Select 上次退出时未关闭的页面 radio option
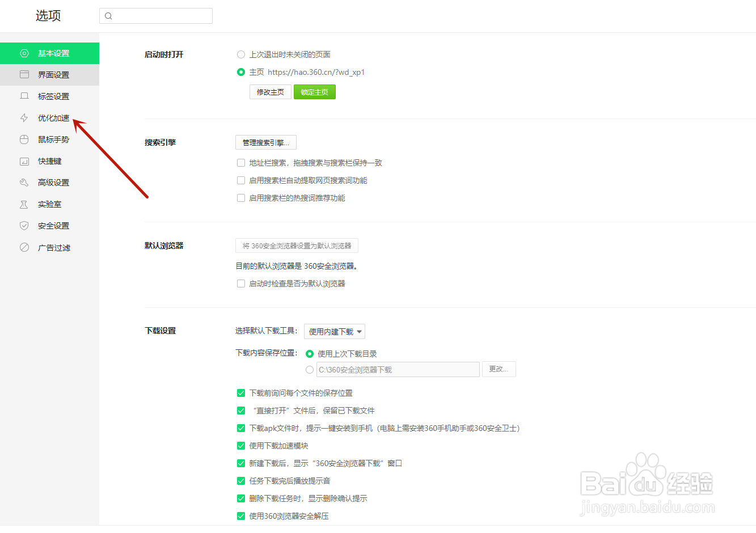The height and width of the screenshot is (533, 756). pyautogui.click(x=241, y=54)
